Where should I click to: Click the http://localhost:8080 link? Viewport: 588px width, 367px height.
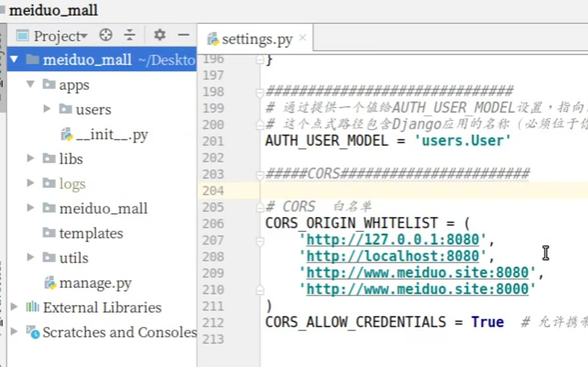[x=392, y=256]
